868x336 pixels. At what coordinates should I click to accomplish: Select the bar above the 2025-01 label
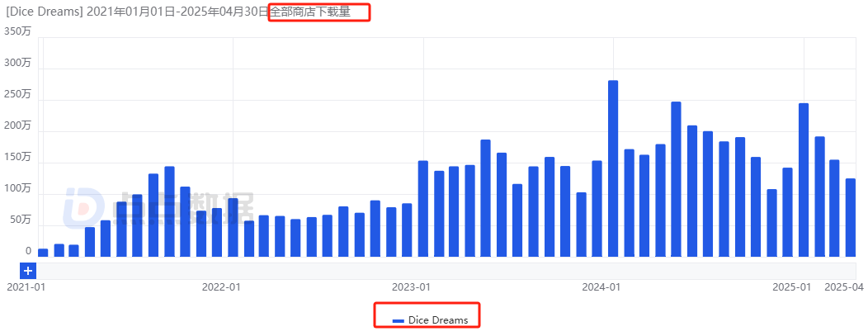pos(804,180)
